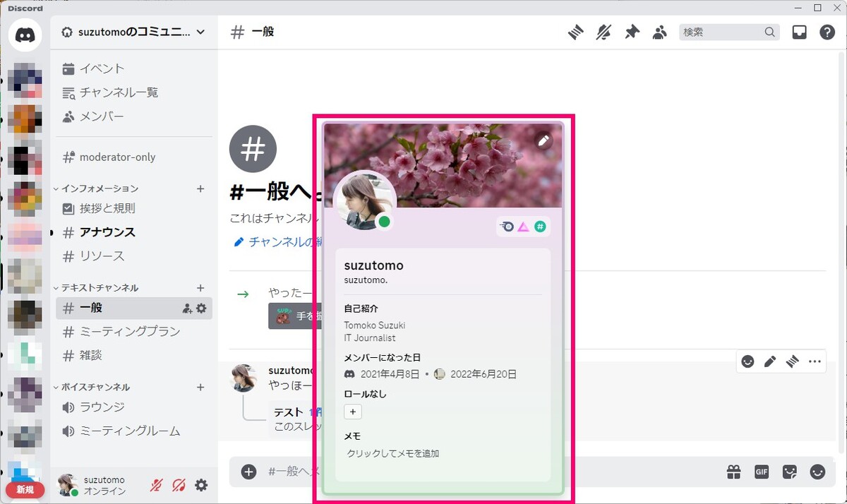Open Discord home direct messages icon
The width and height of the screenshot is (847, 504).
(25, 34)
